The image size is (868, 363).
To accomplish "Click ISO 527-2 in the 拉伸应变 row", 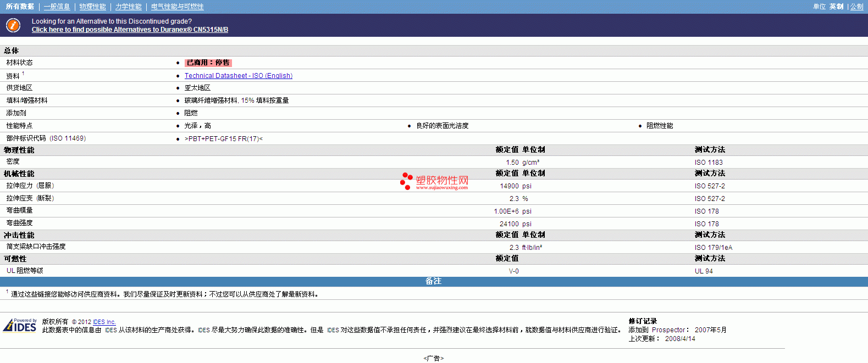I will [x=710, y=199].
